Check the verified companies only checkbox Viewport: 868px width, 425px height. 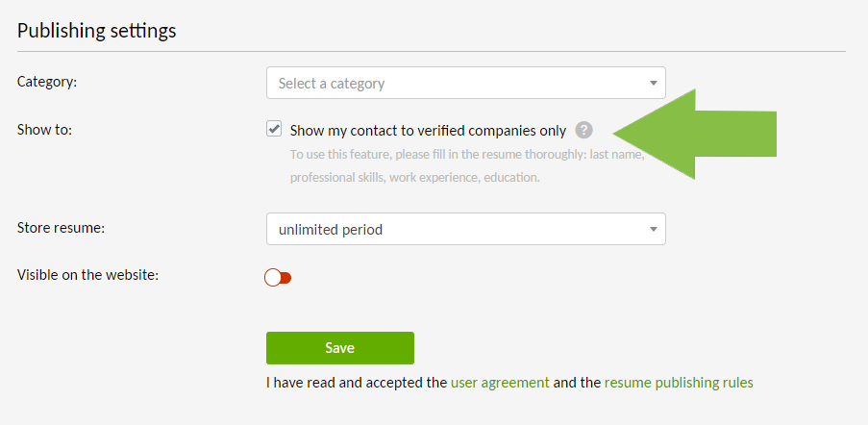(x=273, y=130)
